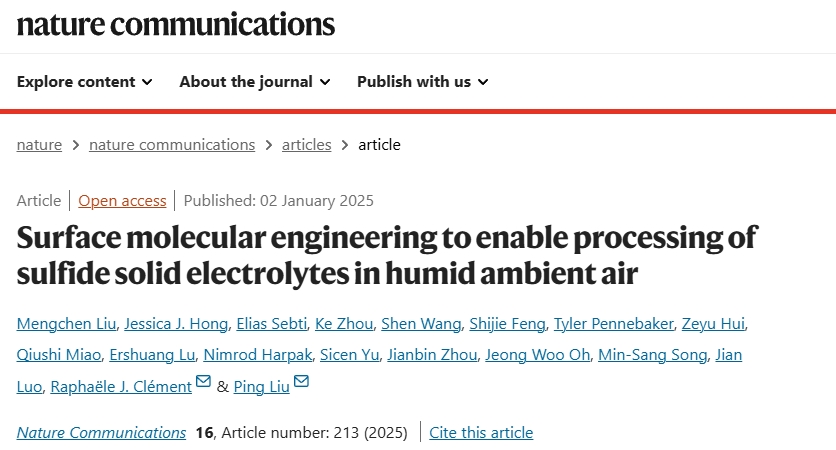
Task: Open the Open access link
Action: [x=122, y=200]
